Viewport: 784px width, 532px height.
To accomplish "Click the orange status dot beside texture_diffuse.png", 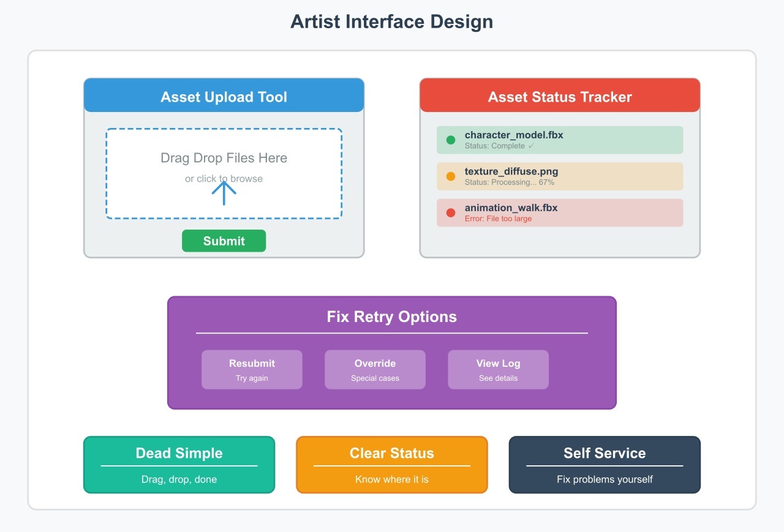I will tap(450, 176).
